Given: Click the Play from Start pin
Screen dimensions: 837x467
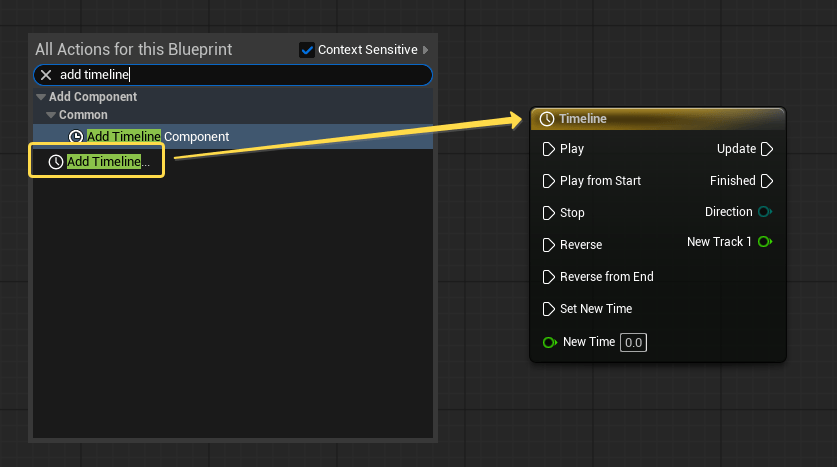Looking at the screenshot, I should pos(548,181).
